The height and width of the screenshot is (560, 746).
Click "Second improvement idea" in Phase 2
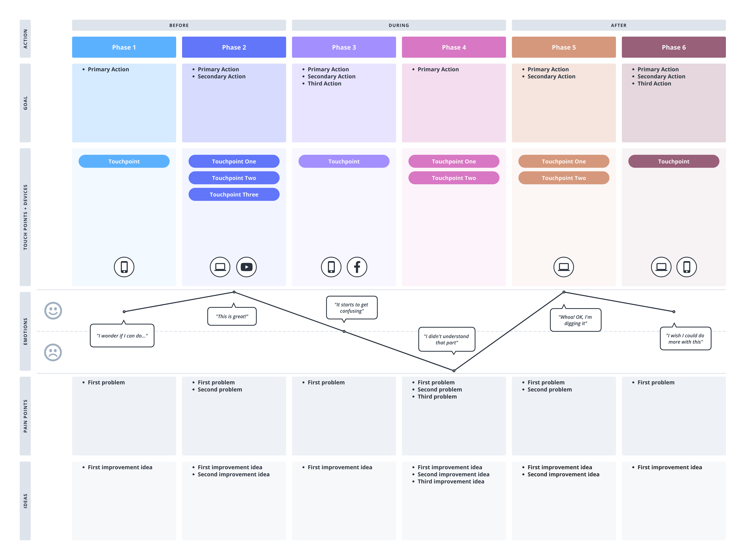[234, 474]
